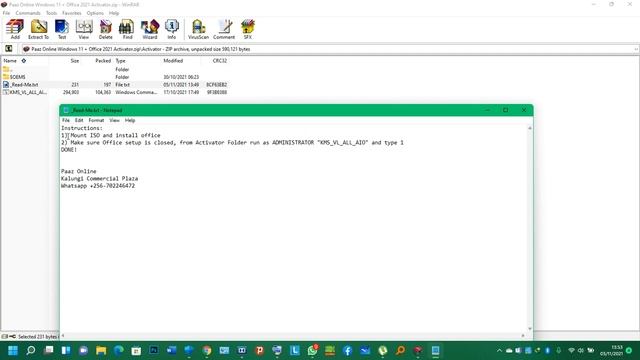The height and width of the screenshot is (360, 640).
Task: Click the View file icon in WinRAR
Action: tap(84, 29)
